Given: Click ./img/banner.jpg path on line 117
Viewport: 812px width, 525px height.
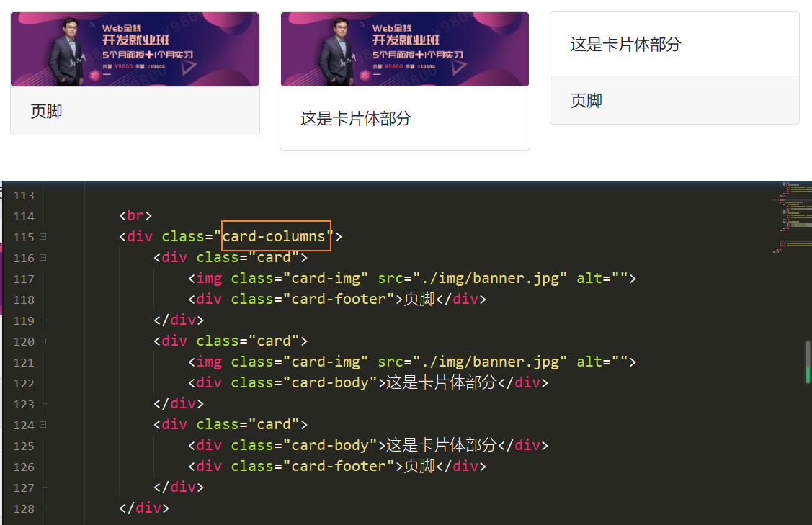Looking at the screenshot, I should [491, 279].
